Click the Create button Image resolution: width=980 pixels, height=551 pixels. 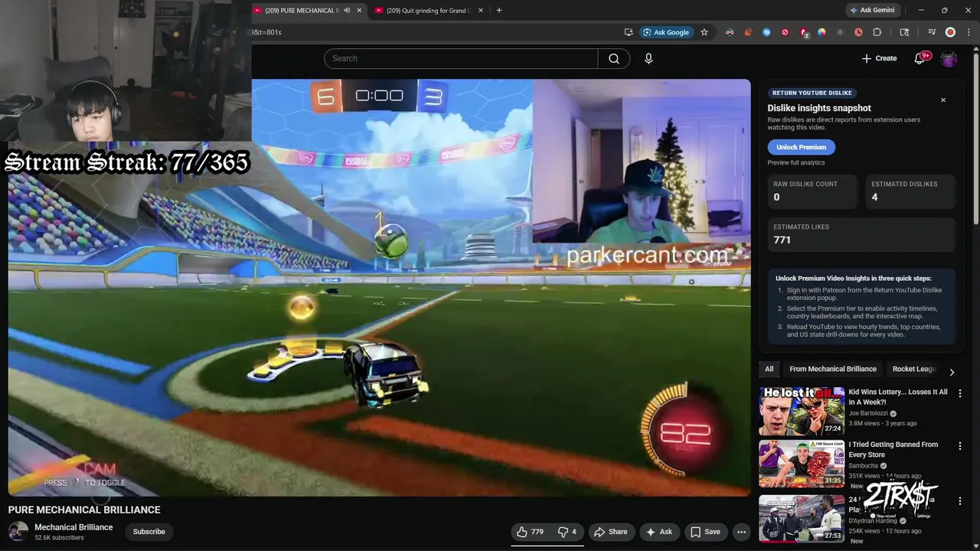879,58
